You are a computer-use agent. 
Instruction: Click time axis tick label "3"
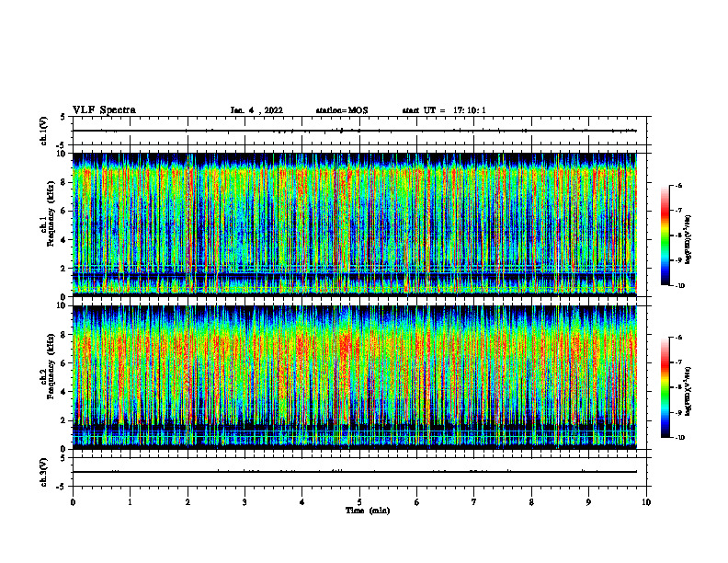point(245,502)
